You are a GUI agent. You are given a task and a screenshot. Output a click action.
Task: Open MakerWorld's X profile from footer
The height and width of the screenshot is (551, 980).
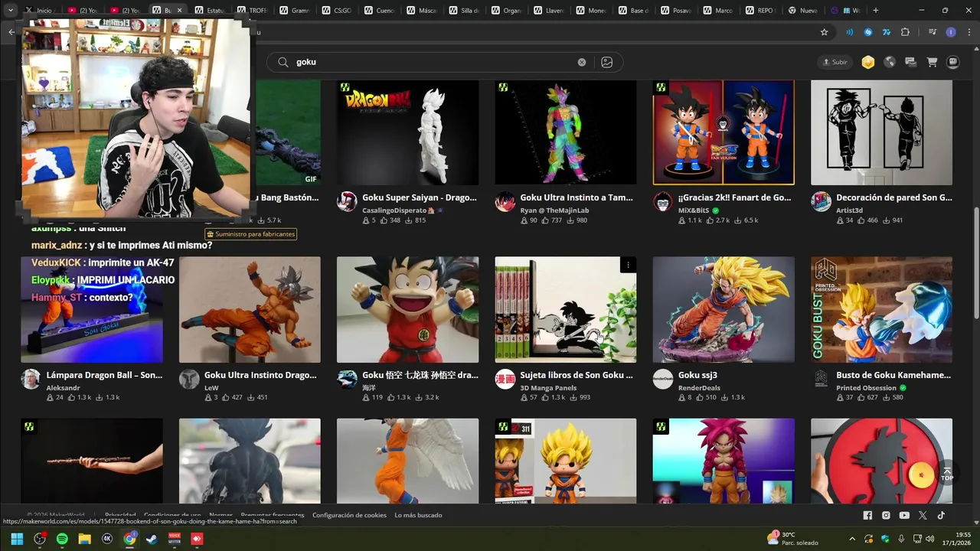(923, 516)
